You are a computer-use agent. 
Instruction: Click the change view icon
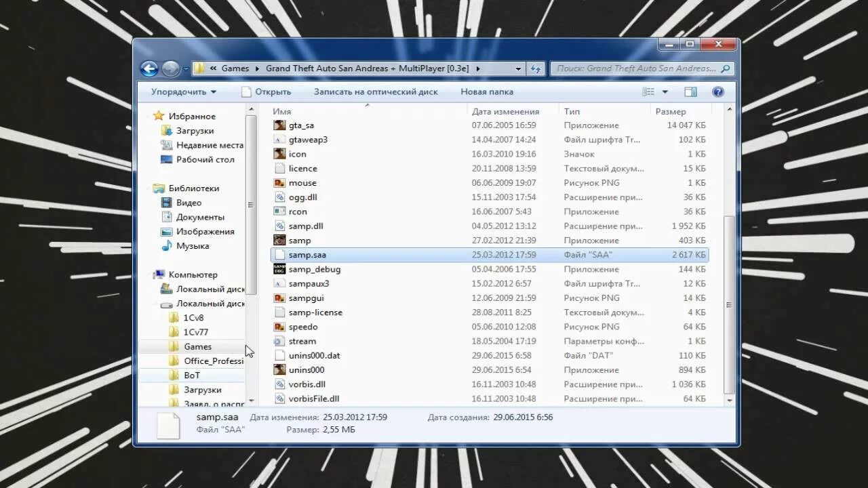click(649, 91)
